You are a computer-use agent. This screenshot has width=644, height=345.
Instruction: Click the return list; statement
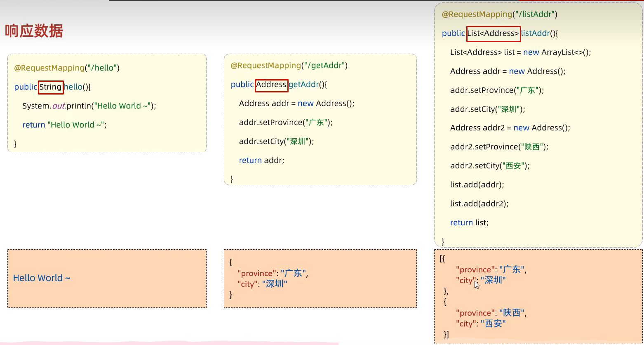pos(469,223)
